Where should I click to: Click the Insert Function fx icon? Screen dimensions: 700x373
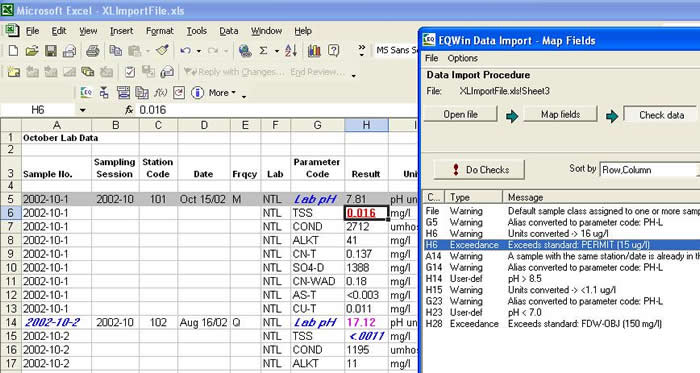pyautogui.click(x=129, y=110)
